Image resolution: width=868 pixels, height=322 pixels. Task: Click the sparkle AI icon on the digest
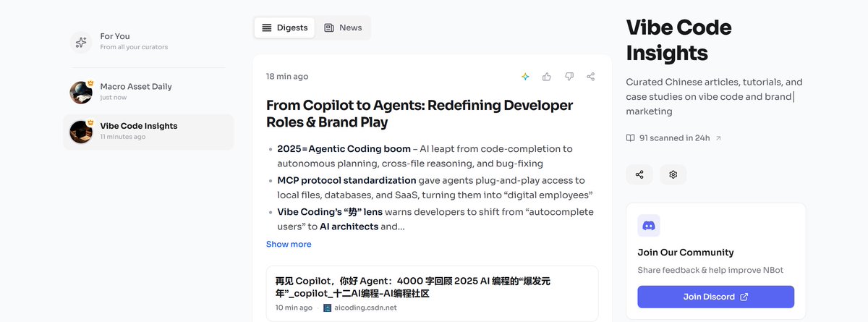[526, 77]
